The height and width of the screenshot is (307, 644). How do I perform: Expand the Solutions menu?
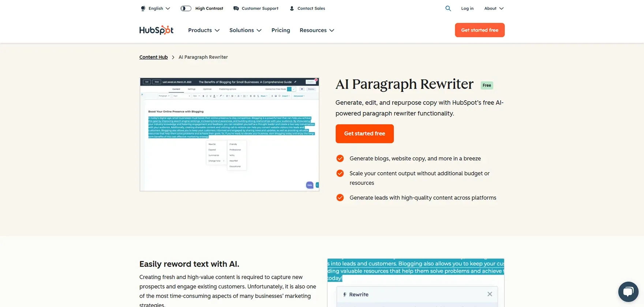246,30
